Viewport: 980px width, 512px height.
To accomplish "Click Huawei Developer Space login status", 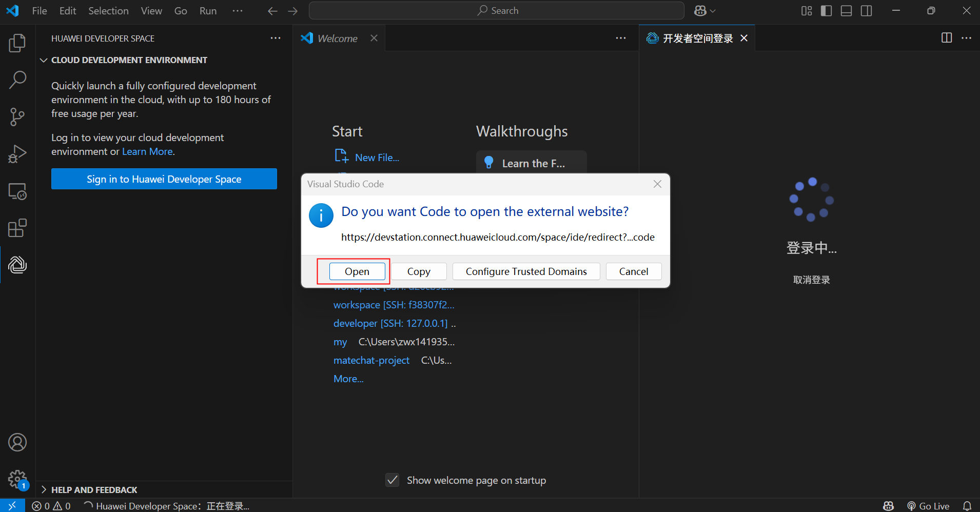I will (x=167, y=506).
